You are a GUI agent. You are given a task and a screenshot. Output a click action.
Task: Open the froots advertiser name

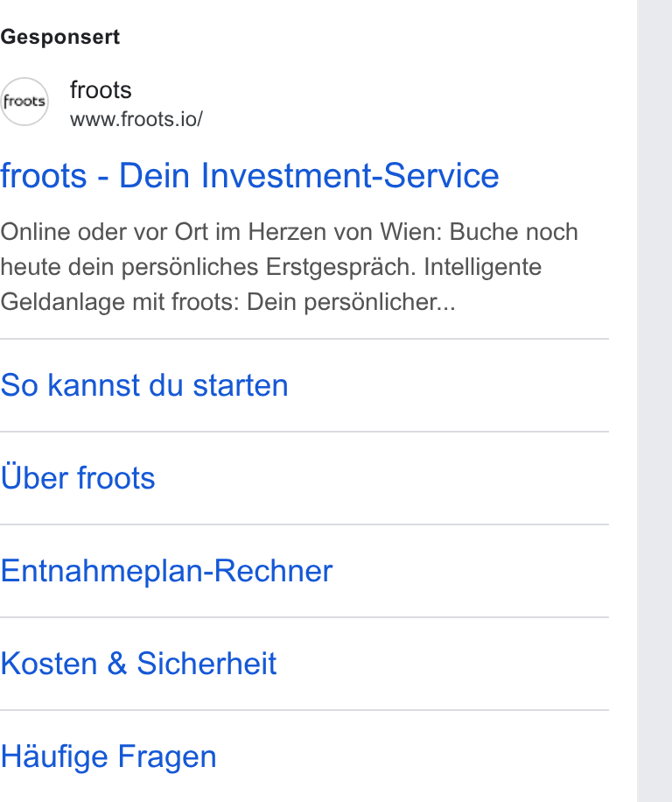pos(101,90)
